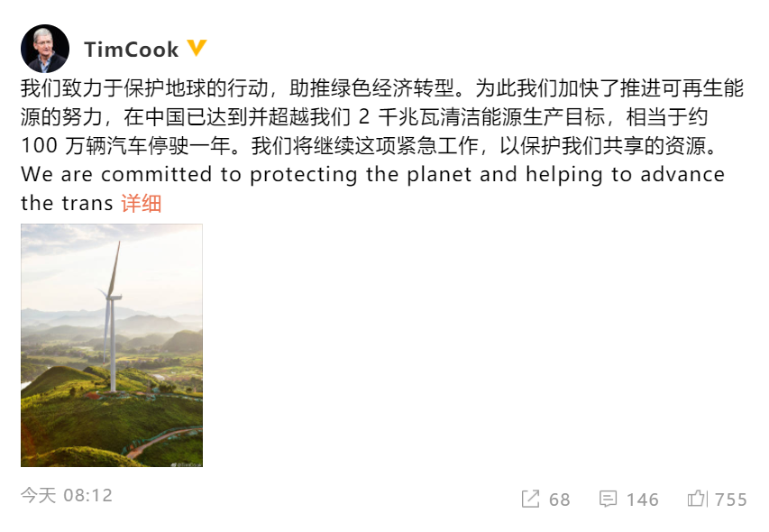Image resolution: width=769 pixels, height=532 pixels.
Task: Click the repost count 68
Action: (560, 500)
